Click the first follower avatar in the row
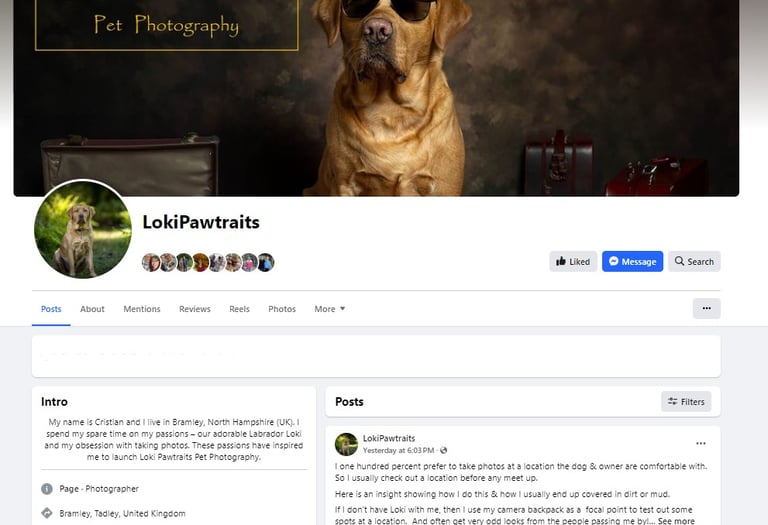 click(151, 262)
